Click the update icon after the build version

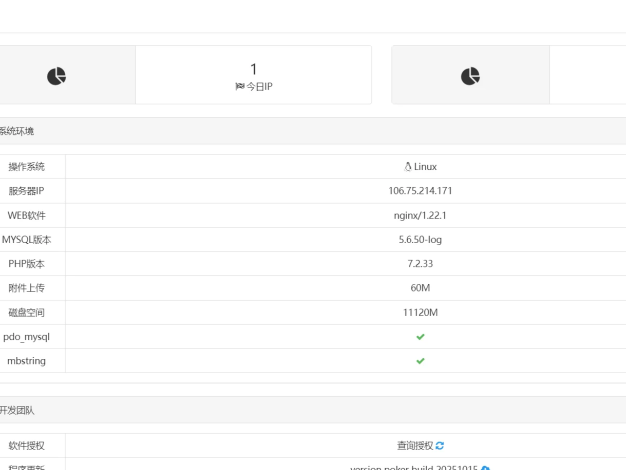coord(485,467)
